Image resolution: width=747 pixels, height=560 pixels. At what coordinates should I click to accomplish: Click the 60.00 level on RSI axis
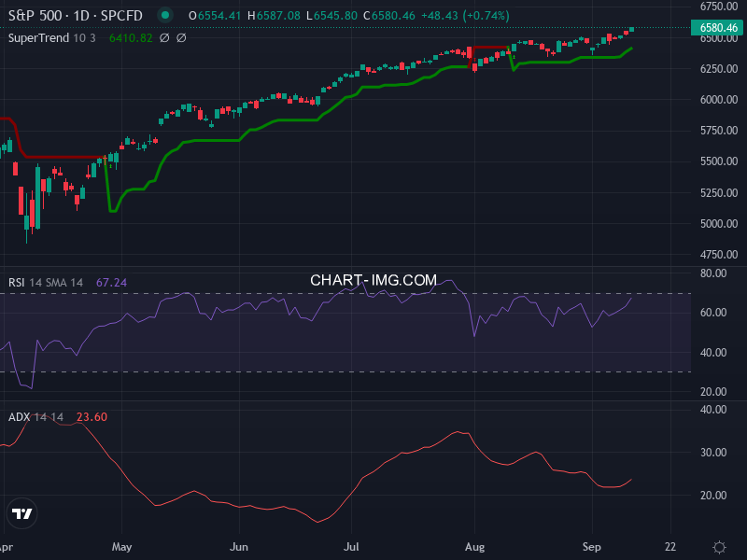[x=713, y=313]
